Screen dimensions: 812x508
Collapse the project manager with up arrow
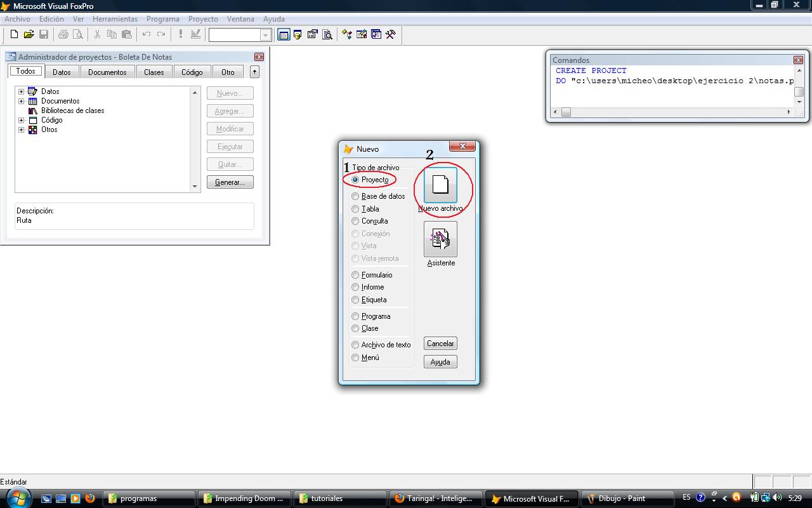254,72
